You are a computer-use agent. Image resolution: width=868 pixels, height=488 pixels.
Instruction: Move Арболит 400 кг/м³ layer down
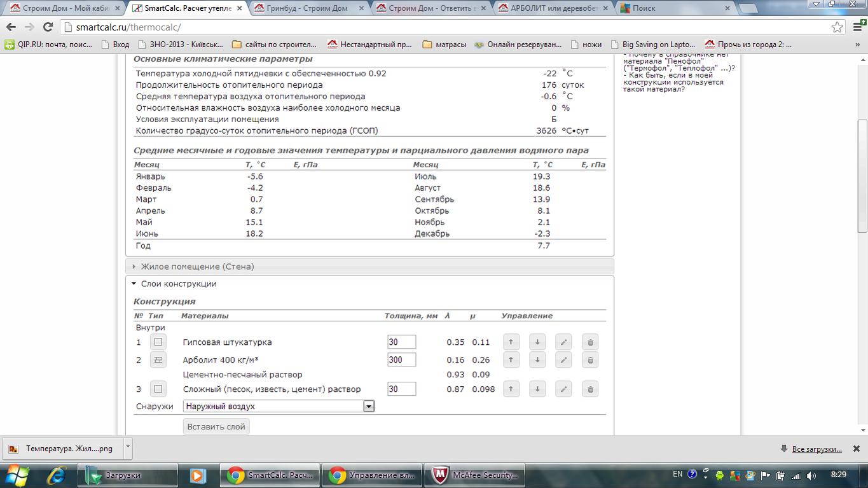point(537,360)
